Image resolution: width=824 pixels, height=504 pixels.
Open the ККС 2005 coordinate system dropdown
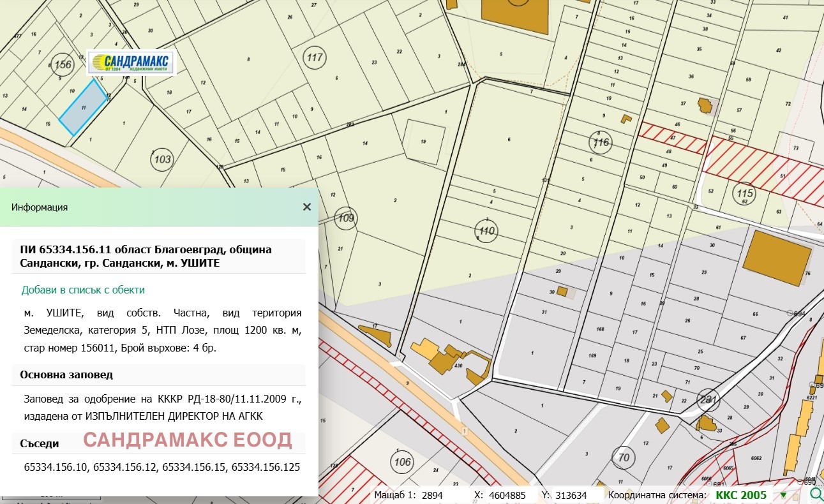(783, 495)
